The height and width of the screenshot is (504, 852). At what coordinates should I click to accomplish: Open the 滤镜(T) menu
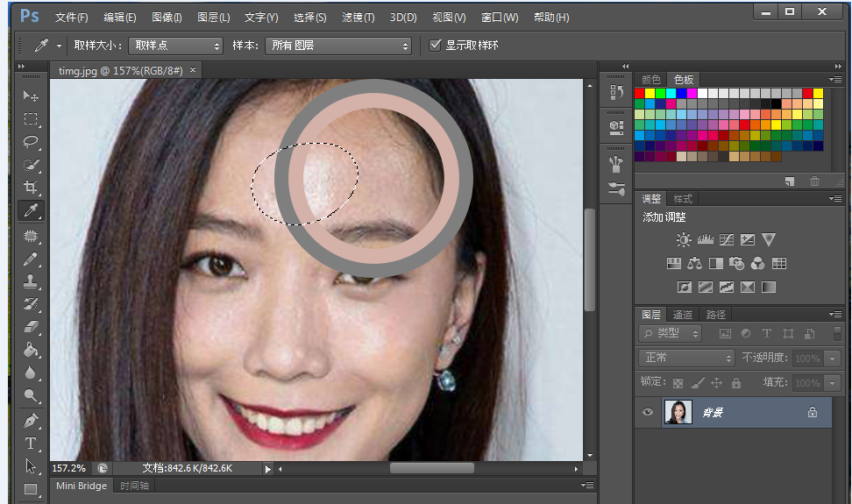click(x=359, y=18)
